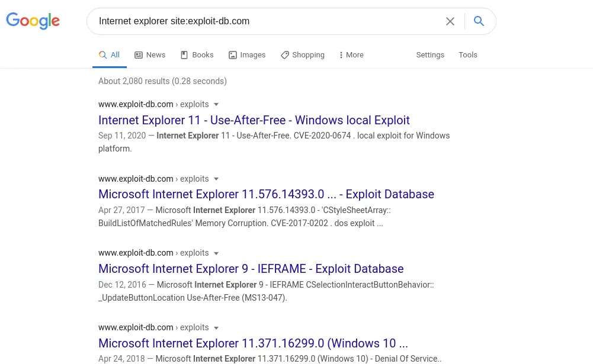Click the blue magnifying glass search icon
Screen dimensions: 593x364
pos(479,21)
